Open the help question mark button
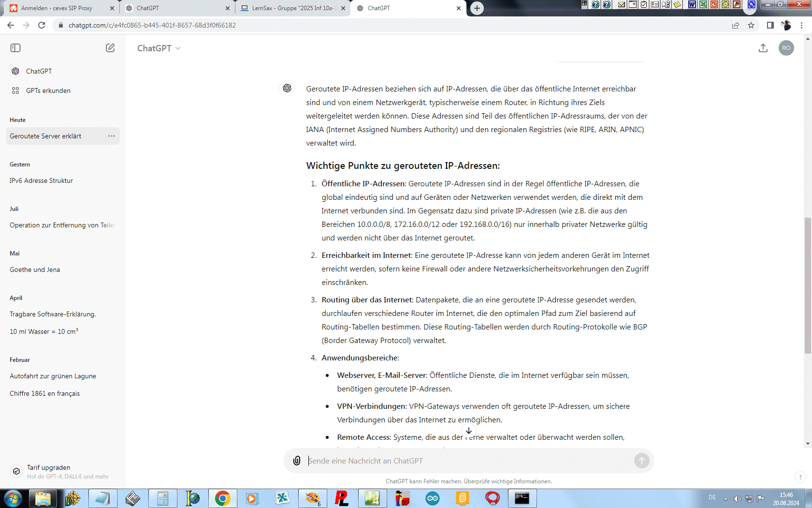 point(800,477)
